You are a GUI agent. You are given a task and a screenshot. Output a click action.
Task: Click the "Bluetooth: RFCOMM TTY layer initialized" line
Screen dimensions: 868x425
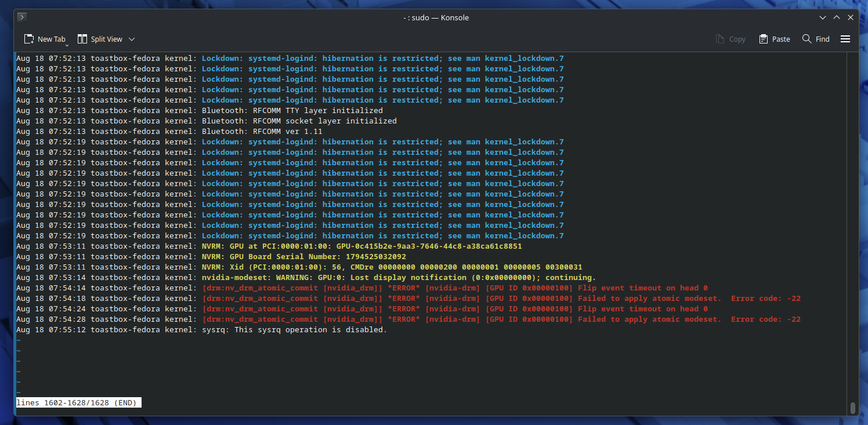point(200,111)
